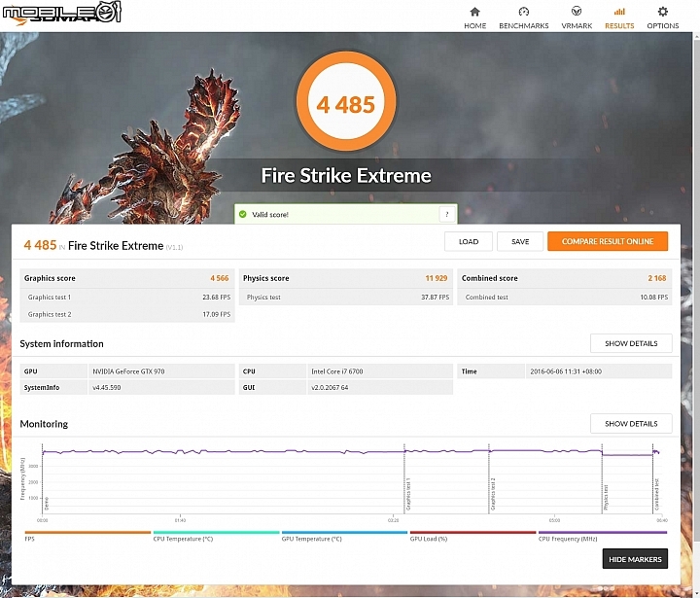
Task: Select the VRMARK menu label
Action: point(577,26)
